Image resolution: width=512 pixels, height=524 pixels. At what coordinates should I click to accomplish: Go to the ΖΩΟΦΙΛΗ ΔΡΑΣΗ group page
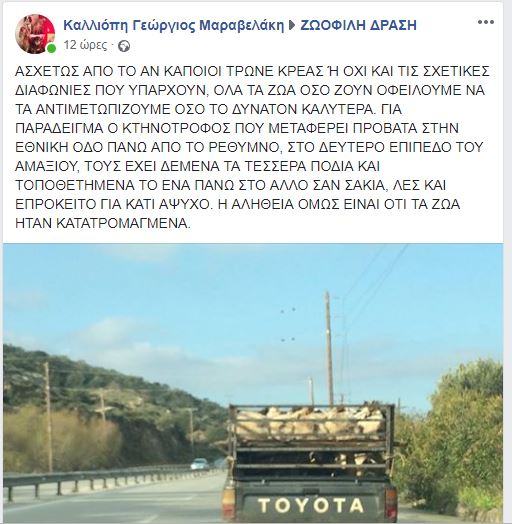pos(358,25)
